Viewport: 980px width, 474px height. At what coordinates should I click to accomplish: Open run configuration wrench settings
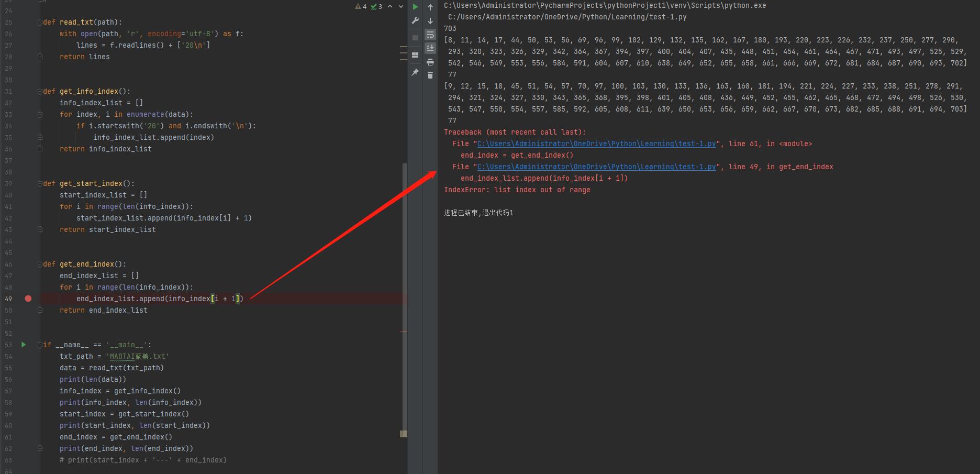click(x=415, y=21)
